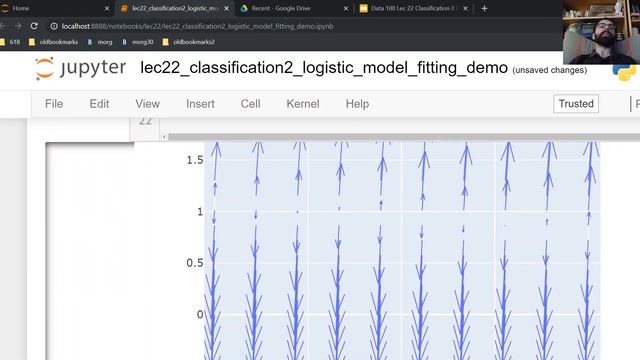Click the unsaved changes status text
Image resolution: width=640 pixels, height=360 pixels.
coord(550,70)
